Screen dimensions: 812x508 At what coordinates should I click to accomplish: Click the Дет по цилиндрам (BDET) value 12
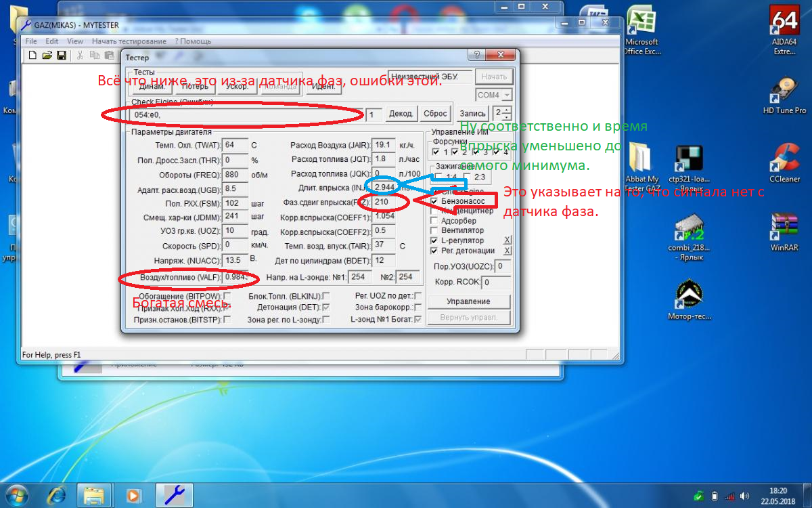384,260
